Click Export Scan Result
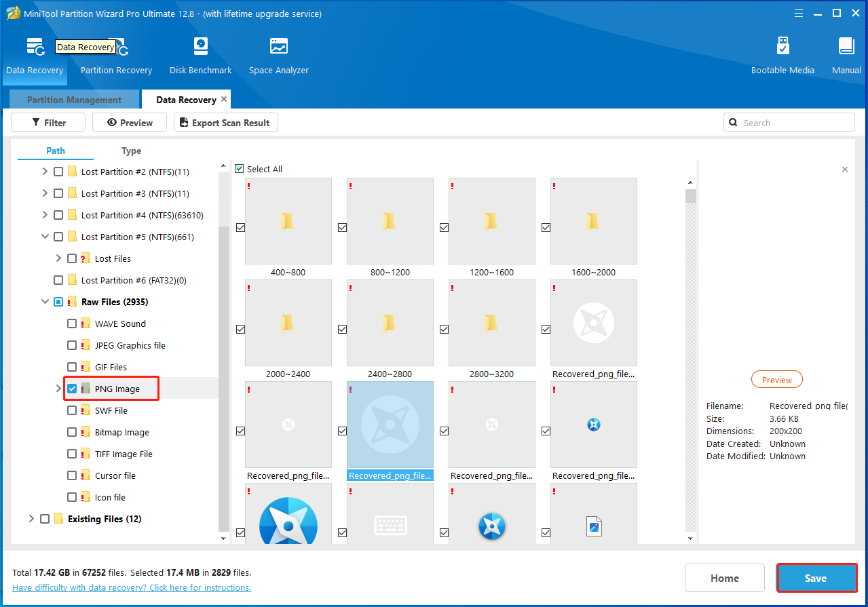This screenshot has height=607, width=868. [226, 123]
